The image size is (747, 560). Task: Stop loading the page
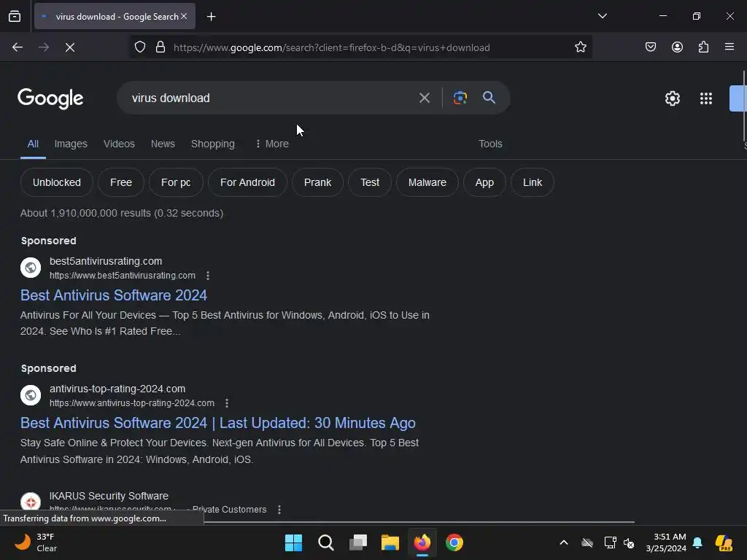(x=69, y=47)
